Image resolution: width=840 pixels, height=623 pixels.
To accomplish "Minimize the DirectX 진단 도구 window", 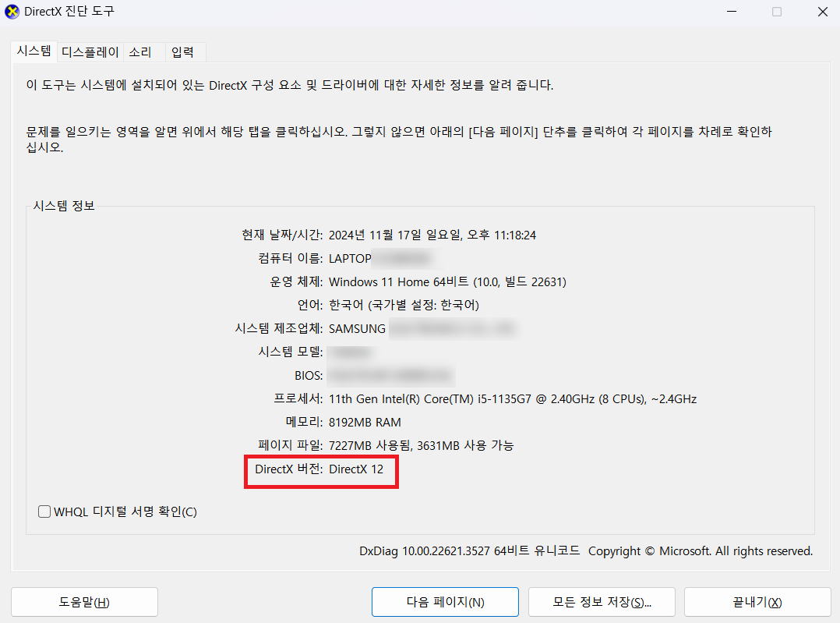I will [731, 11].
